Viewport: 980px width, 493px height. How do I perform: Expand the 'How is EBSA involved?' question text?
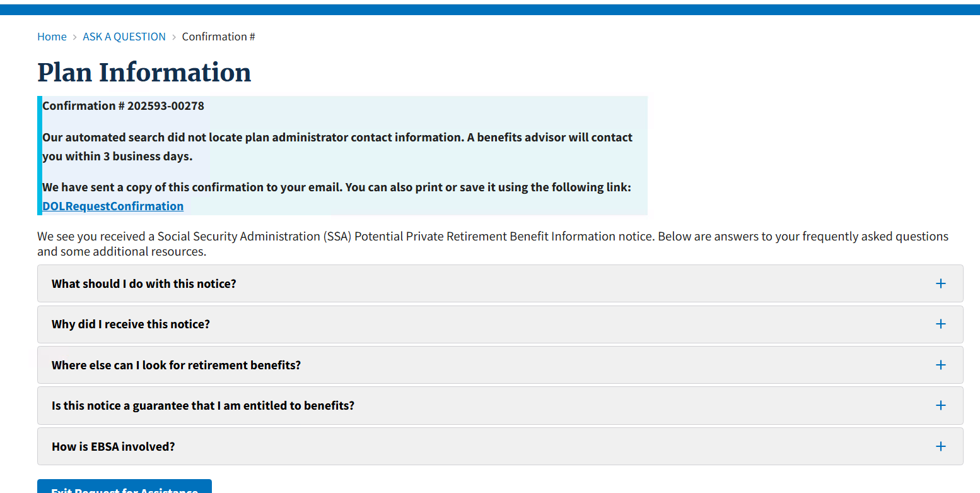coord(114,446)
